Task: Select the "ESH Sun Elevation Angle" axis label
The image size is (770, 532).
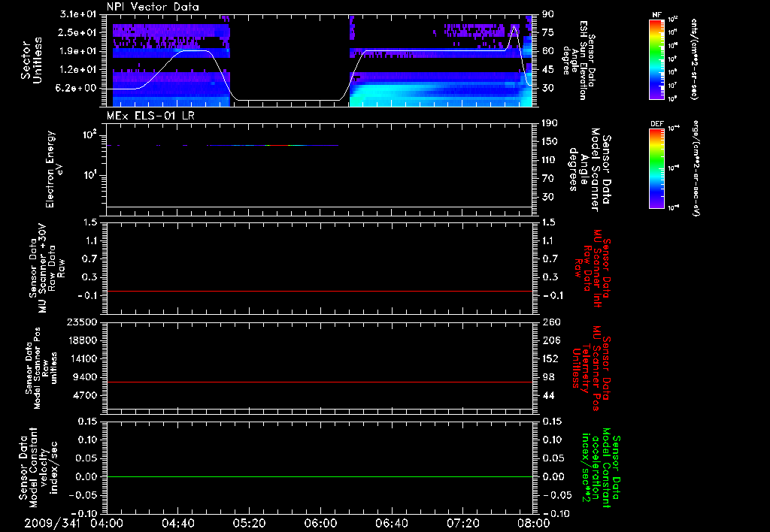Action: coord(580,60)
